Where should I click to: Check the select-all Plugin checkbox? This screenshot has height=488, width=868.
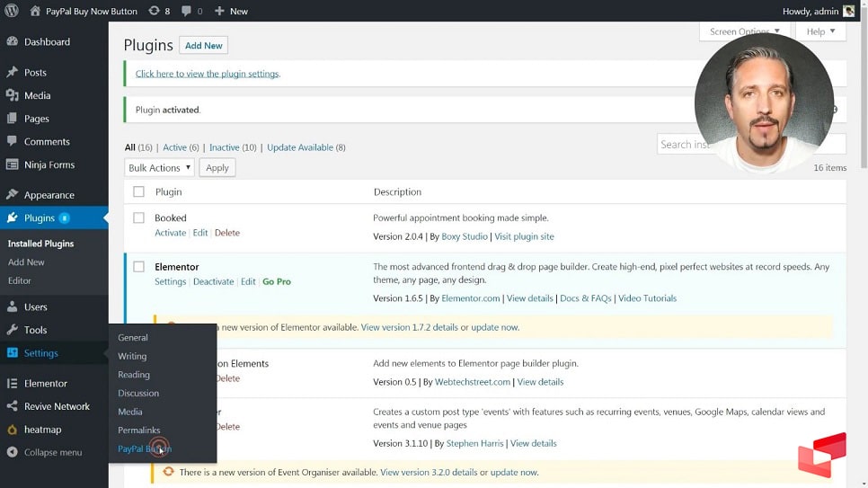point(138,191)
